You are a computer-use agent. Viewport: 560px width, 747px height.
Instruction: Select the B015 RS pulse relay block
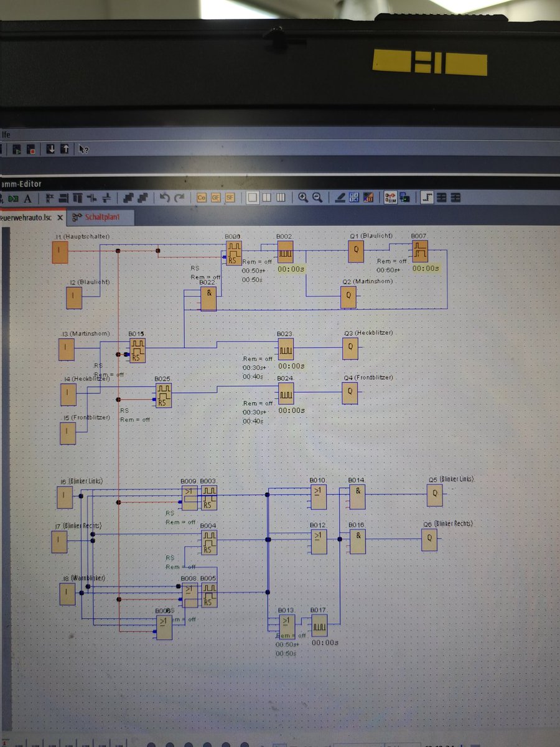pos(138,350)
